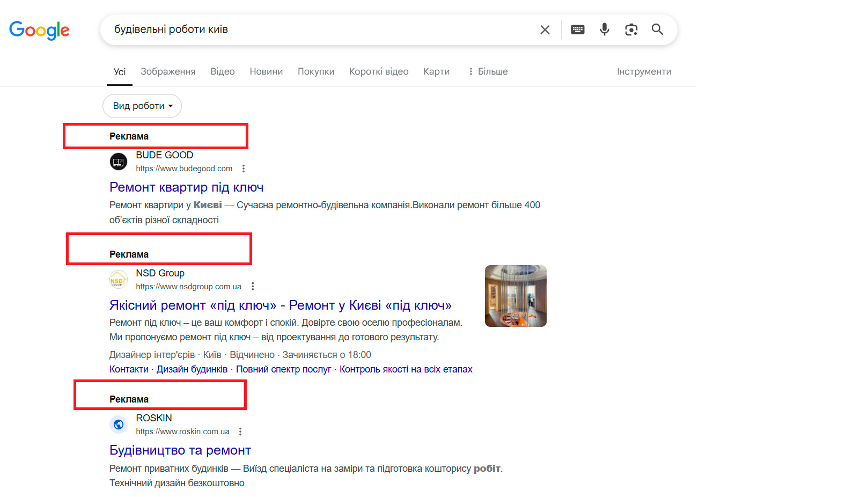Screen dimensions: 868x497
Task: Click the Google logo
Action: (x=39, y=31)
